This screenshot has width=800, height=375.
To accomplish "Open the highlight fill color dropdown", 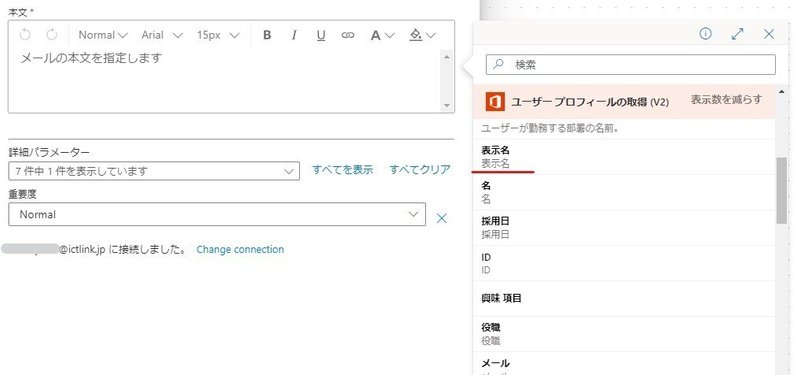I will [x=422, y=35].
